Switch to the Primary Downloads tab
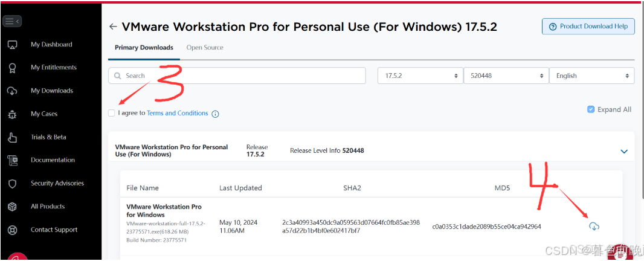Viewport: 644px width, 261px height. (x=144, y=48)
